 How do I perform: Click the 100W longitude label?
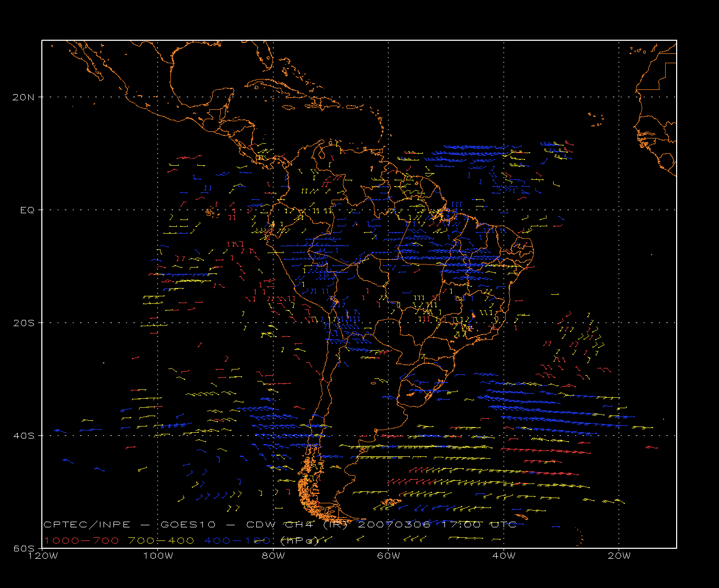pos(158,556)
